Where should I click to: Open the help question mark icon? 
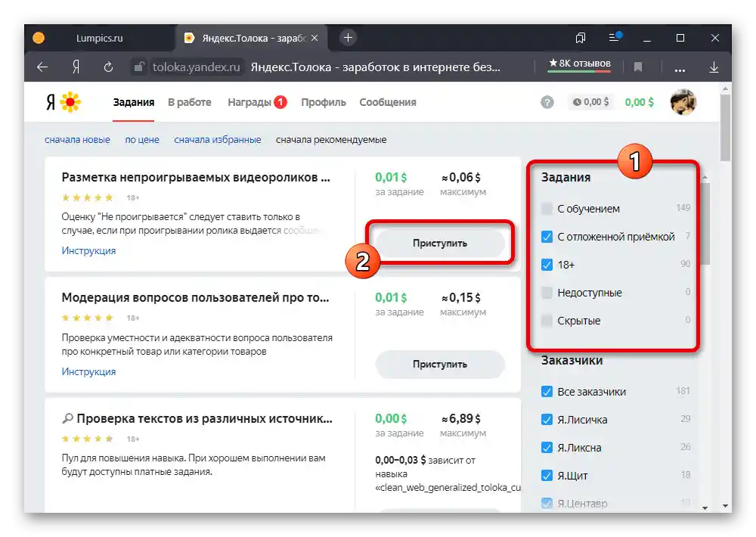(547, 102)
